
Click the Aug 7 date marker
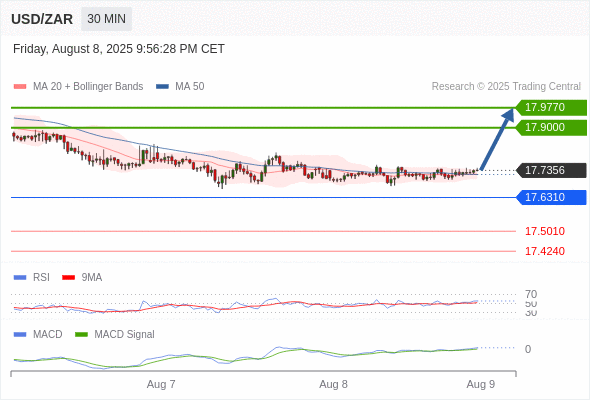(161, 384)
